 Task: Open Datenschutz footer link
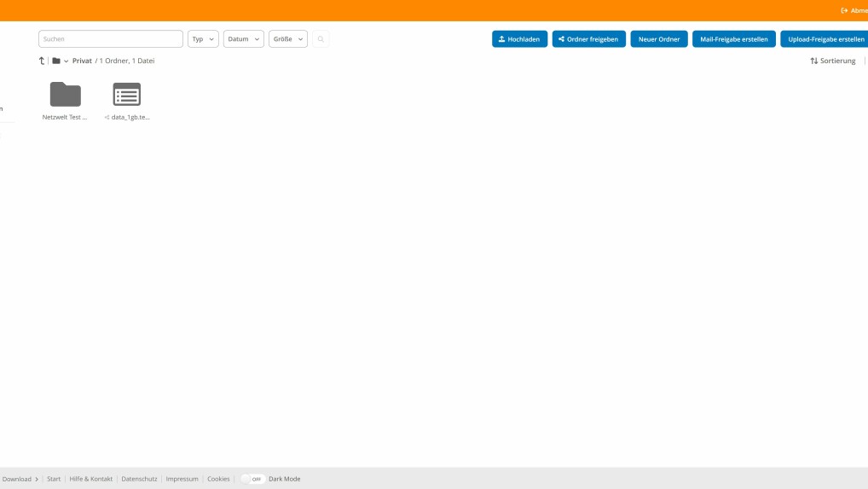(x=139, y=479)
